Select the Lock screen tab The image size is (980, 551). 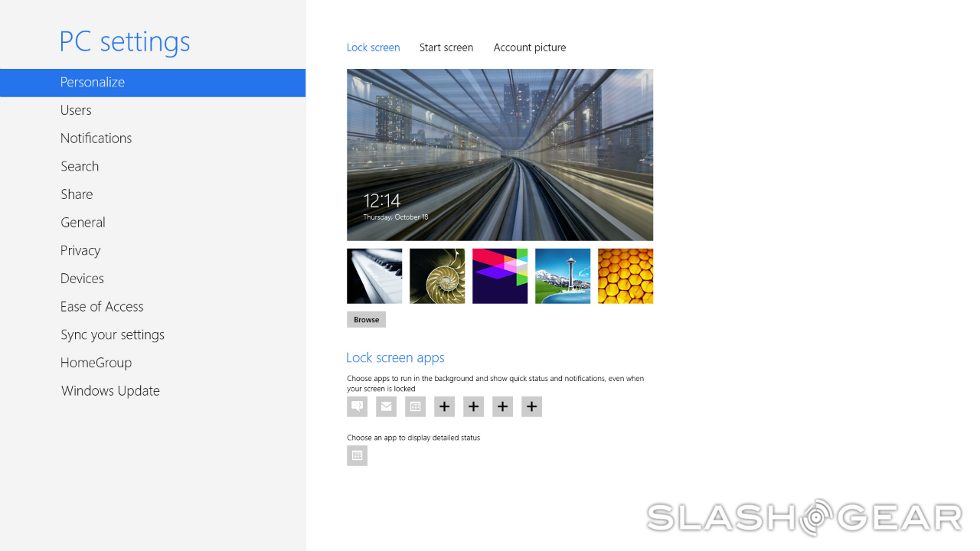tap(373, 47)
